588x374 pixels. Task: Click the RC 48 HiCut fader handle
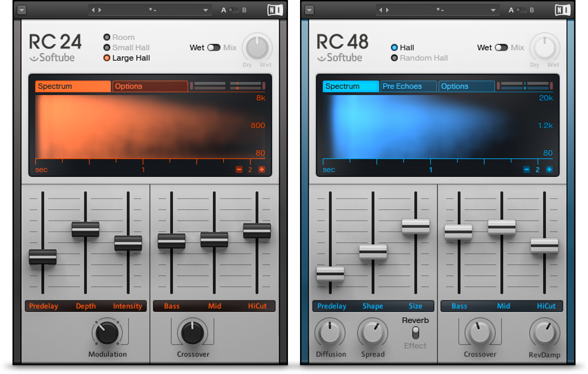click(544, 246)
